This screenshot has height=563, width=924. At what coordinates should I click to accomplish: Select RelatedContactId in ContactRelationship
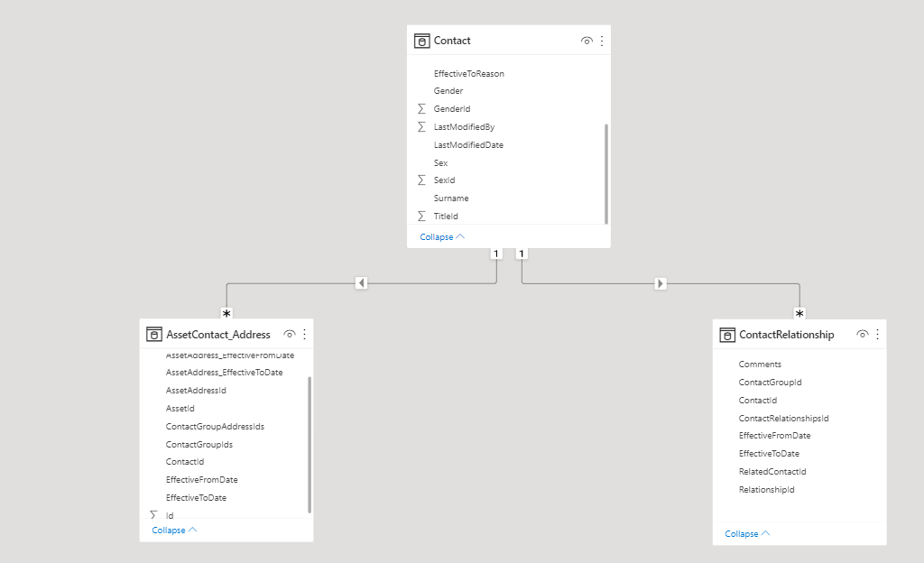coord(772,472)
